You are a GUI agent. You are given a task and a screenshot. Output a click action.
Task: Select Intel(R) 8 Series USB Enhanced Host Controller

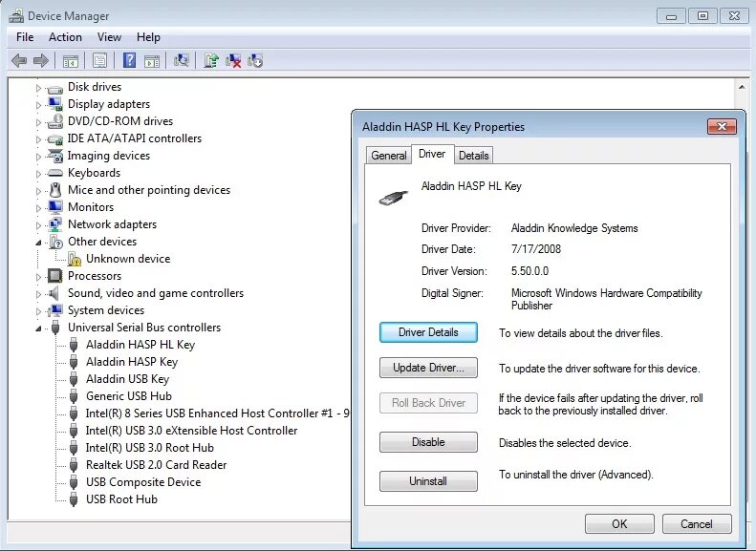point(218,413)
